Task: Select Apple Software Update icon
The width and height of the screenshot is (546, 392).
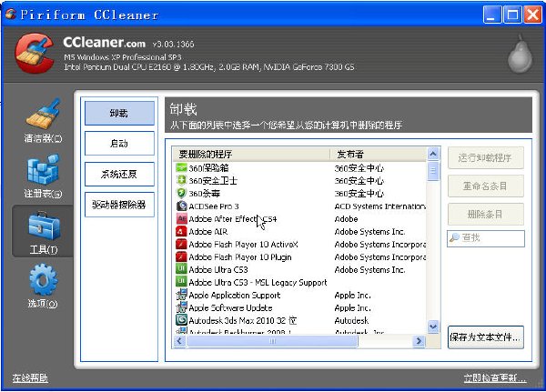Action: pos(181,307)
